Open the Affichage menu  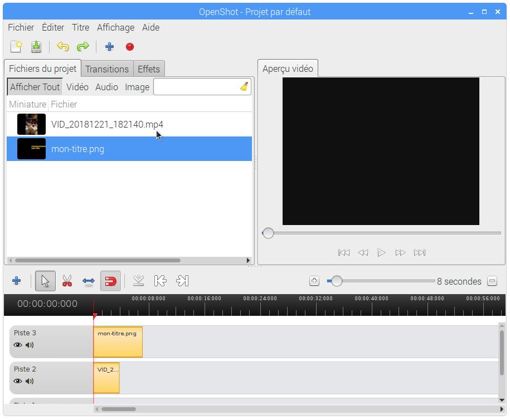click(x=116, y=27)
